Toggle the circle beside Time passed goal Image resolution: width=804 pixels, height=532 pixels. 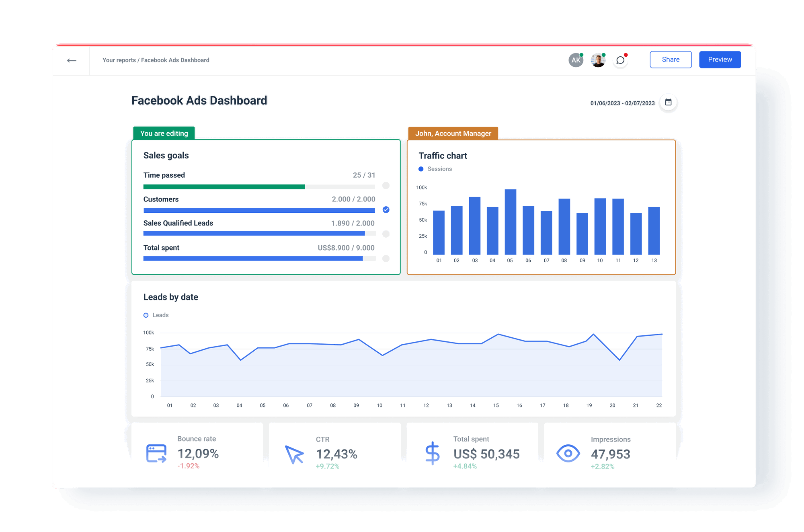(x=386, y=186)
